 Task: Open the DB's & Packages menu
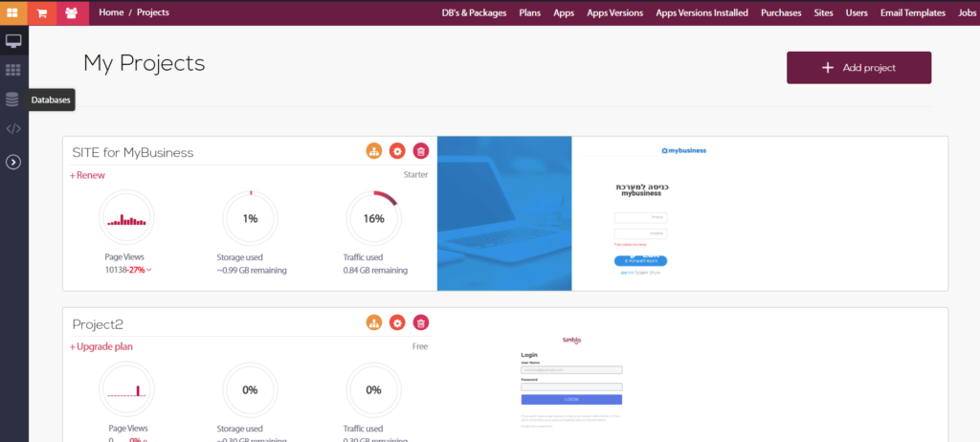(x=474, y=13)
